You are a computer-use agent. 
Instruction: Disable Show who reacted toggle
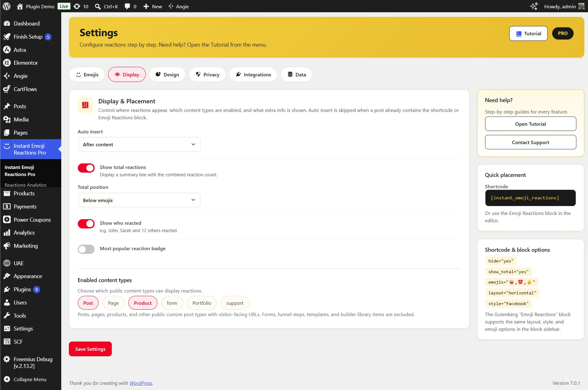[86, 224]
